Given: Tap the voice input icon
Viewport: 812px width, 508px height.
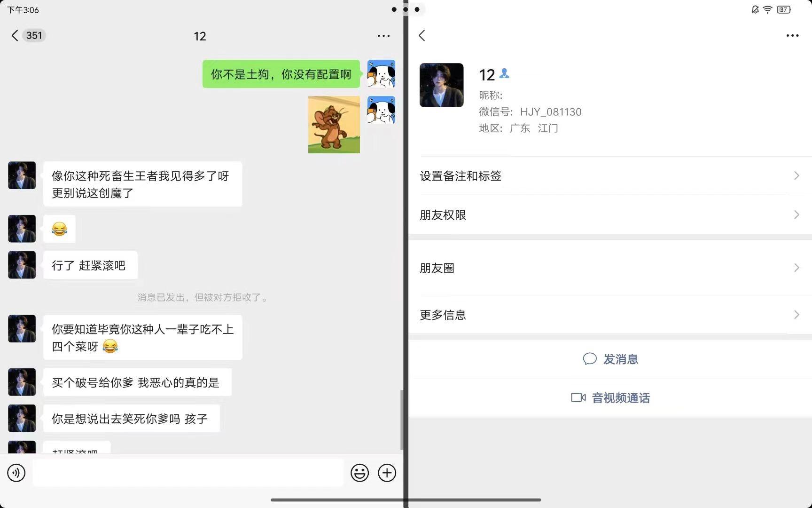Looking at the screenshot, I should pyautogui.click(x=16, y=473).
